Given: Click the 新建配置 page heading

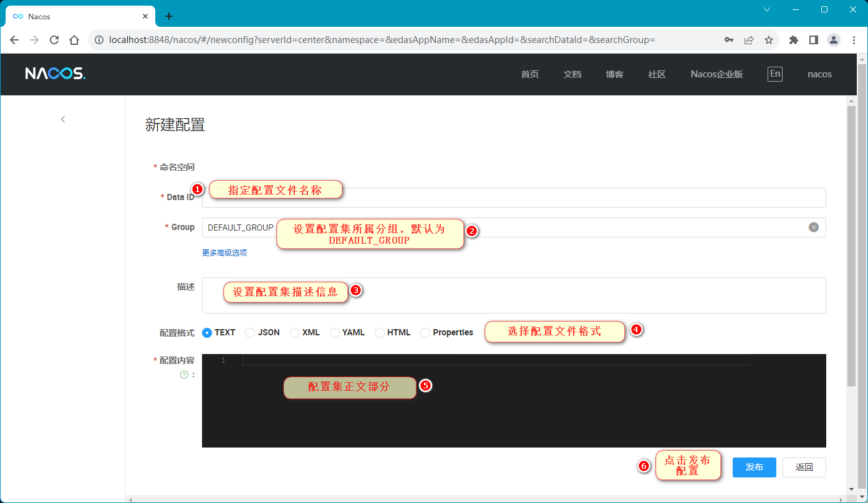Looking at the screenshot, I should [175, 125].
